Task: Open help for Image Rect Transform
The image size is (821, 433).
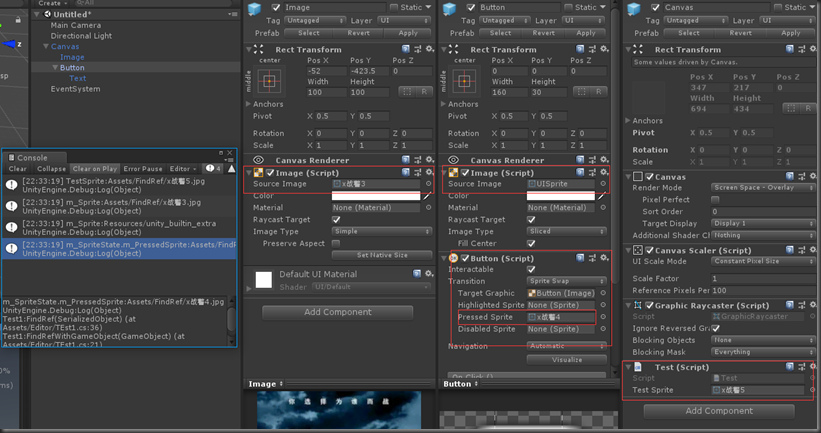Action: coord(406,49)
